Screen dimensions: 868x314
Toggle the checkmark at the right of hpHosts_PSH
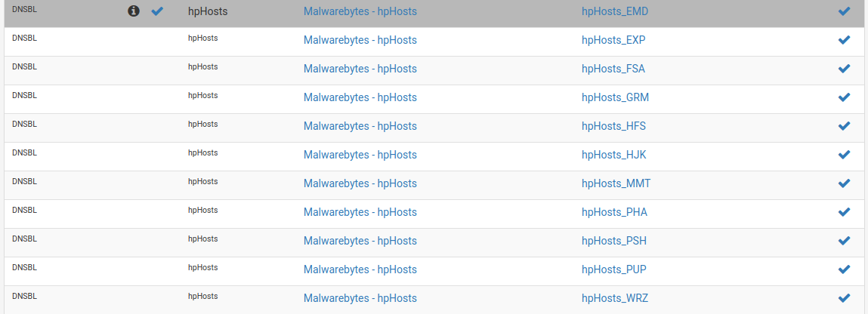(x=844, y=241)
